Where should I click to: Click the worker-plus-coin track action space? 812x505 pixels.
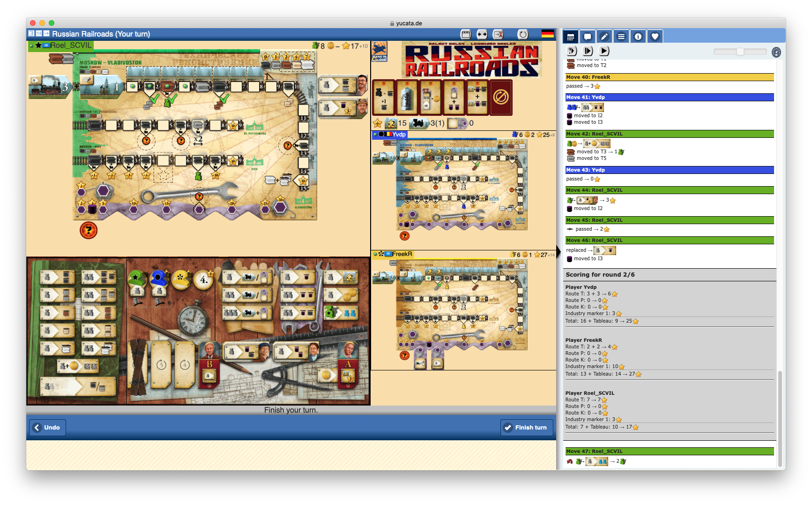tap(78, 366)
